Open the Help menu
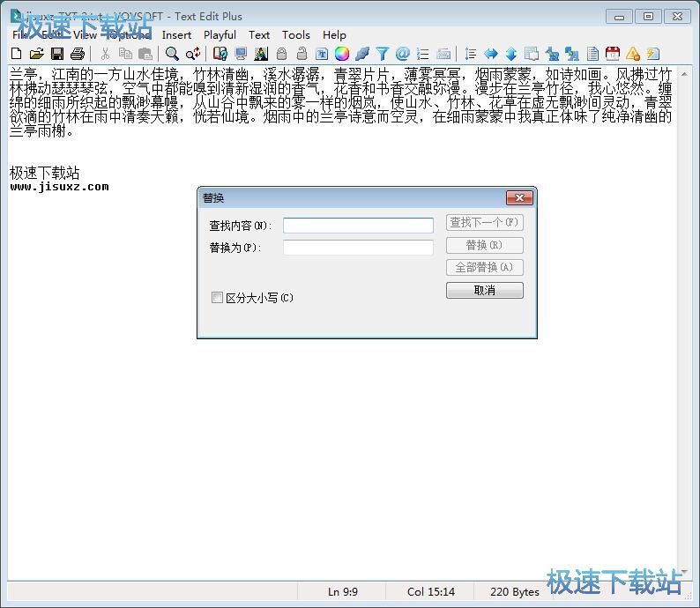Screen dimensions: 700x608 pyautogui.click(x=334, y=34)
